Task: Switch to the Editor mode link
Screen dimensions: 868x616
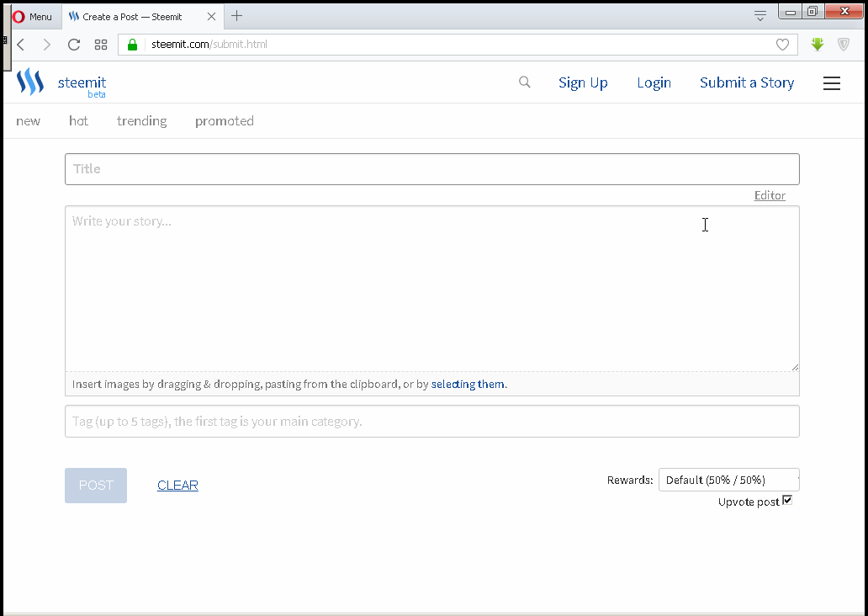Action: click(x=770, y=195)
